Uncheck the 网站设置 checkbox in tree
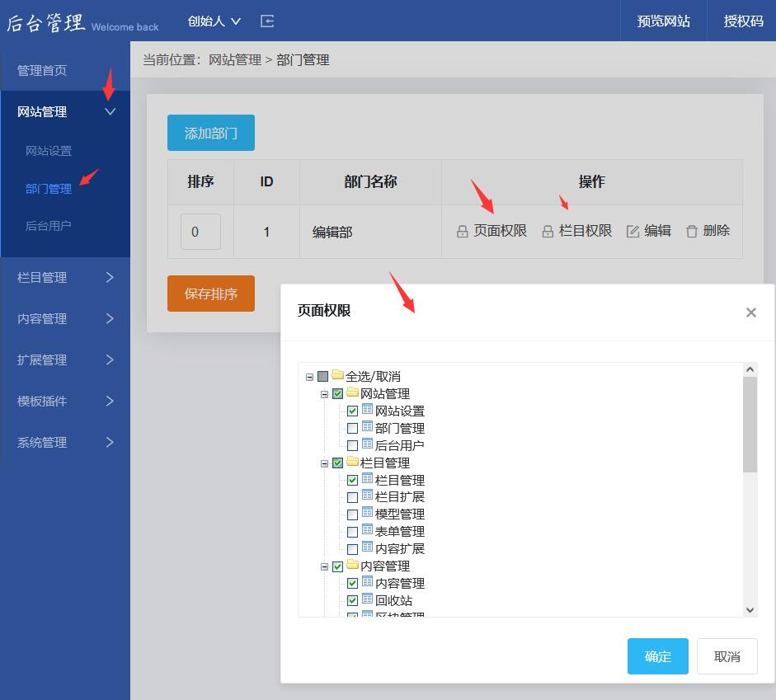The height and width of the screenshot is (700, 776). tap(353, 411)
